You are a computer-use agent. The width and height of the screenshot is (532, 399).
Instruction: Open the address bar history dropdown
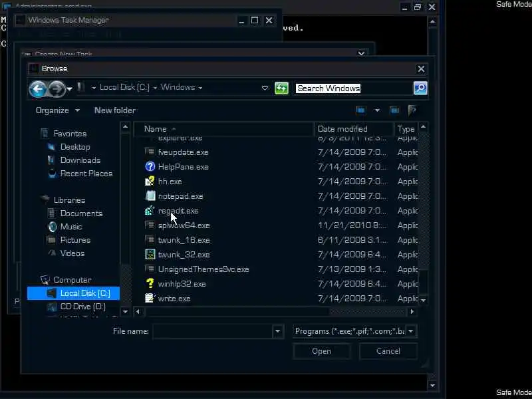coord(265,88)
